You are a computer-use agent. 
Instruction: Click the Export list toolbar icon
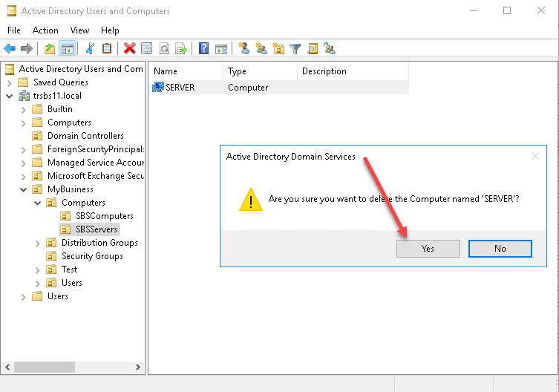180,49
